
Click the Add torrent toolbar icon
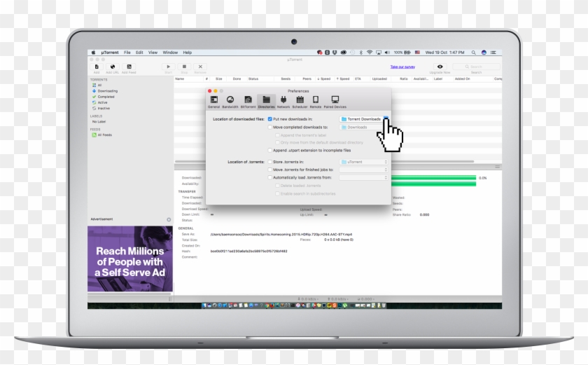pos(97,67)
